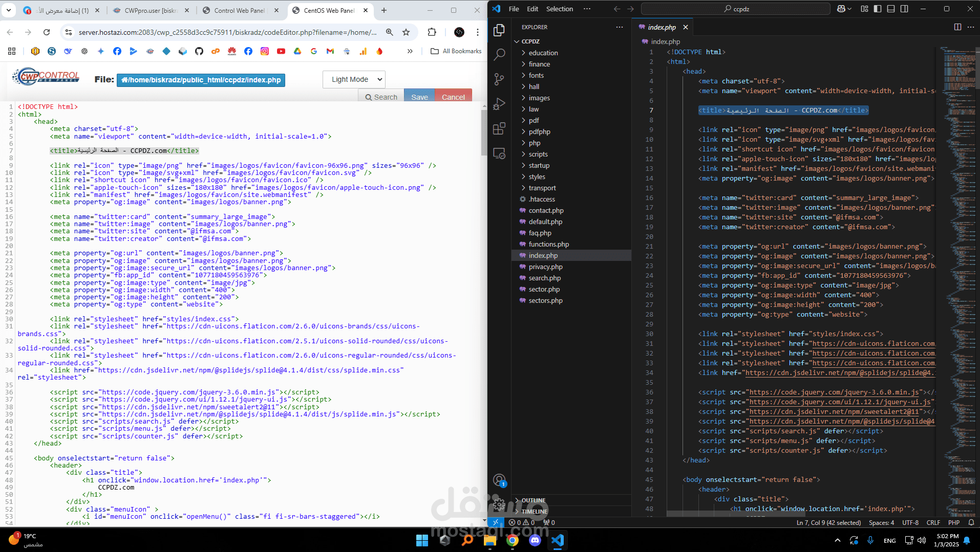Toggle the secondary side bar layout button
Image resolution: width=980 pixels, height=552 pixels.
click(x=904, y=9)
